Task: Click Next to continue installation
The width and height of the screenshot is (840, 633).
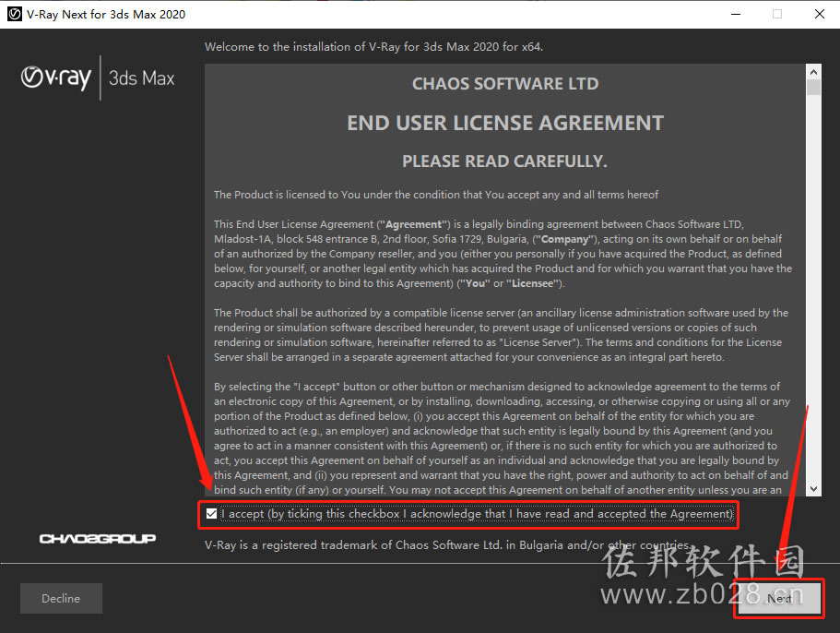Action: (x=779, y=598)
